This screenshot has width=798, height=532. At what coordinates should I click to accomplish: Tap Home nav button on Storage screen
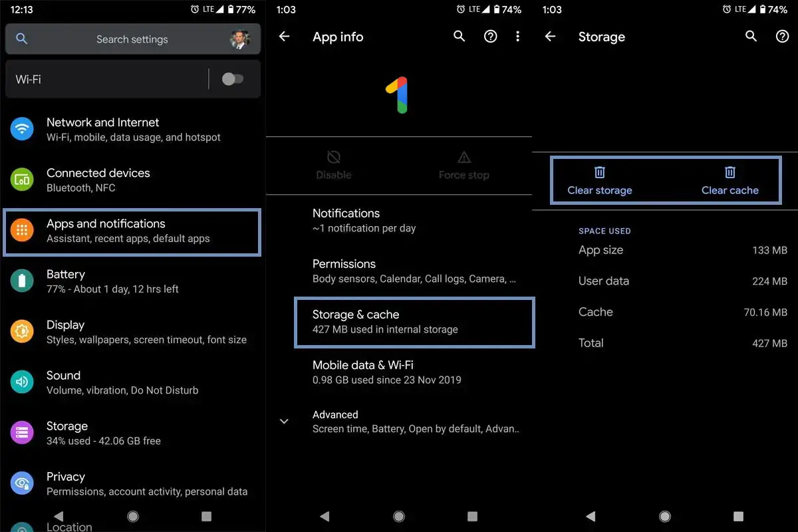point(665,516)
